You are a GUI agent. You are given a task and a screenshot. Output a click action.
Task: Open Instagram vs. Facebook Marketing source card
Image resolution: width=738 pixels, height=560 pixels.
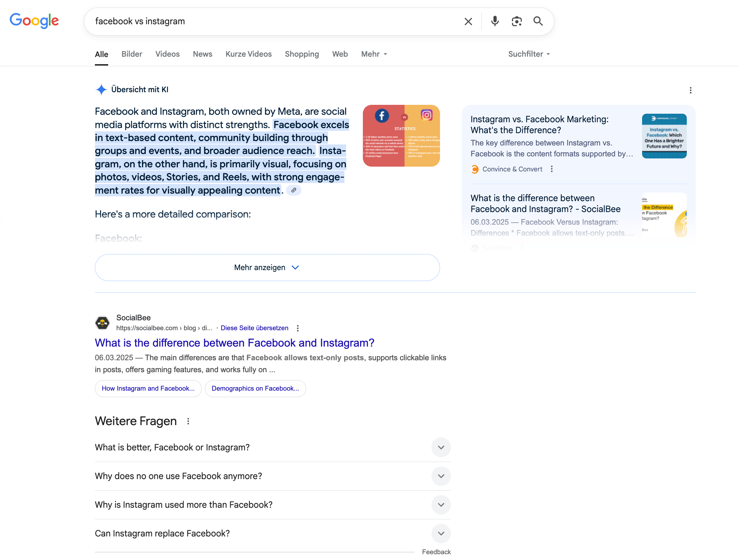[x=539, y=125]
